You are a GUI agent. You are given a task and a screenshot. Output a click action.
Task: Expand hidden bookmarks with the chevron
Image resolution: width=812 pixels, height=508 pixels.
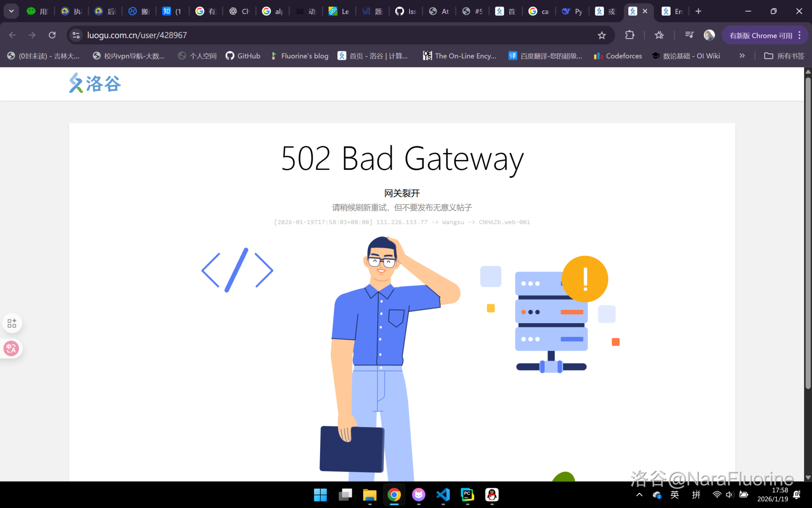(742, 56)
